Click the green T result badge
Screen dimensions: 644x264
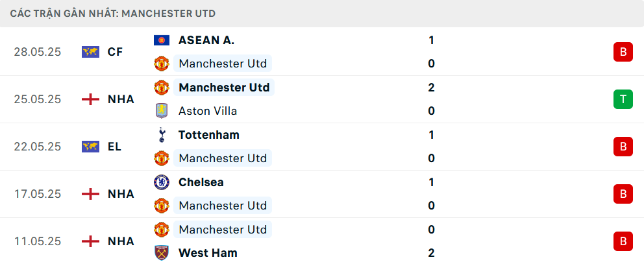pyautogui.click(x=623, y=99)
